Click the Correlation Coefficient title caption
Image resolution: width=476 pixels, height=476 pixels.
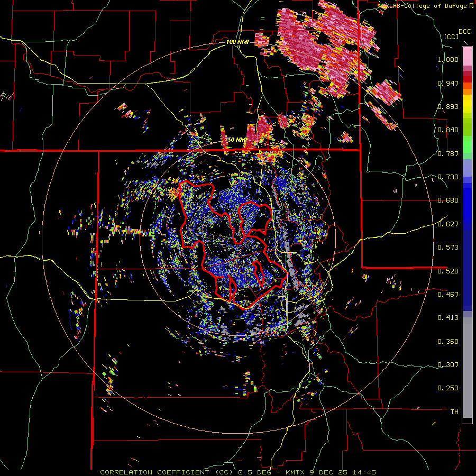(238, 472)
